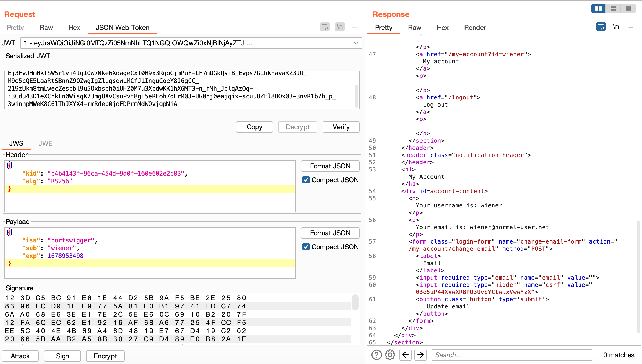The width and height of the screenshot is (642, 364).
Task: Click the Sign button
Action: point(62,356)
